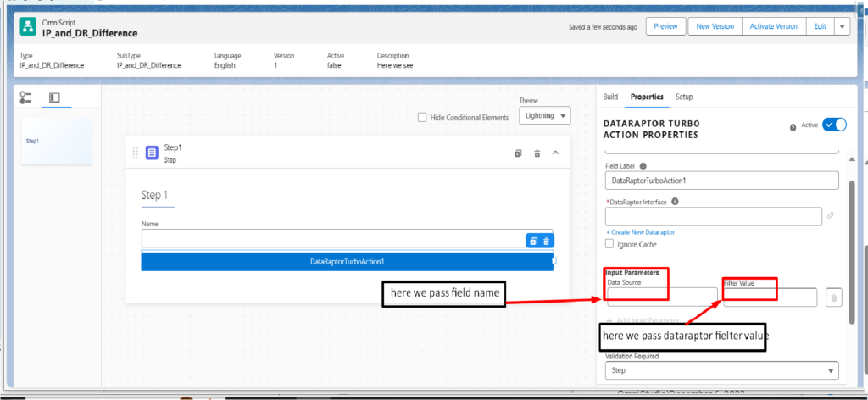Image resolution: width=868 pixels, height=400 pixels.
Task: Clone the DataRaptorTurboAction1 element
Action: [534, 241]
